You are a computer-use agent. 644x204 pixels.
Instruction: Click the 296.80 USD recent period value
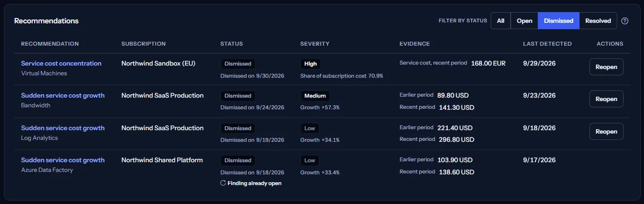[456, 139]
